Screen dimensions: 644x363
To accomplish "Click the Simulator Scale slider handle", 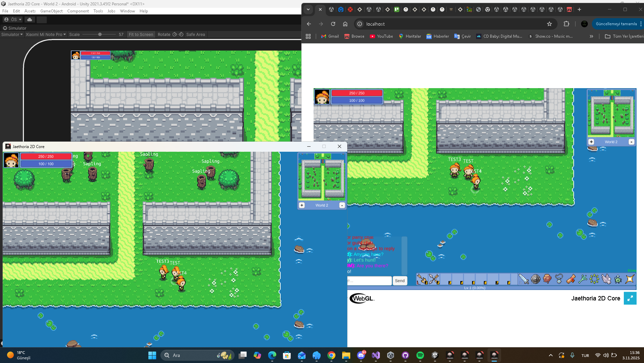I will coord(100,34).
